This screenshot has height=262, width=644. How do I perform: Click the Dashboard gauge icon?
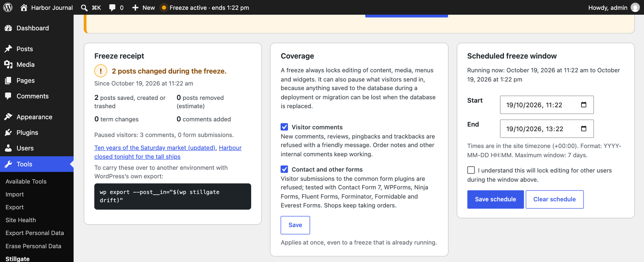coord(8,28)
